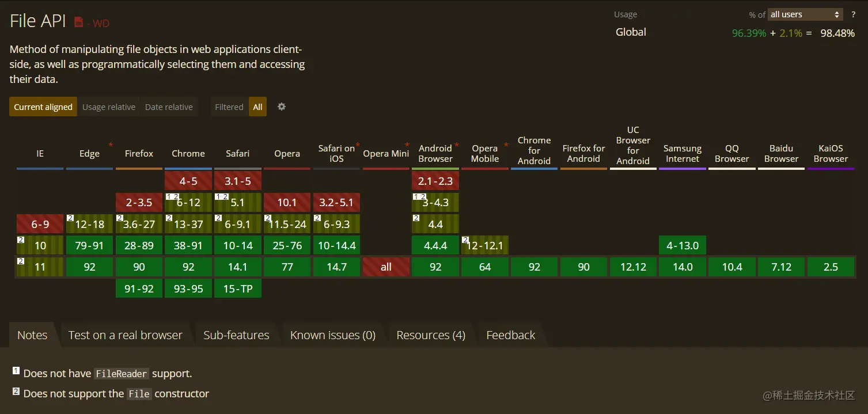This screenshot has height=414, width=868.
Task: Open the Feedback tab
Action: 510,335
